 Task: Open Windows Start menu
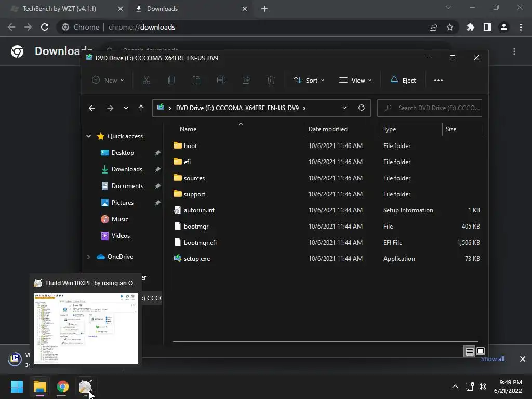17,387
